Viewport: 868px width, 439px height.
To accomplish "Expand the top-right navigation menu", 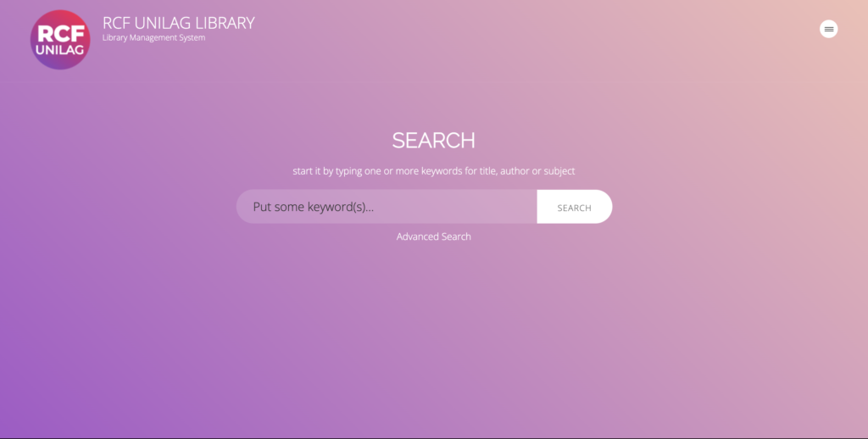I will [x=828, y=29].
